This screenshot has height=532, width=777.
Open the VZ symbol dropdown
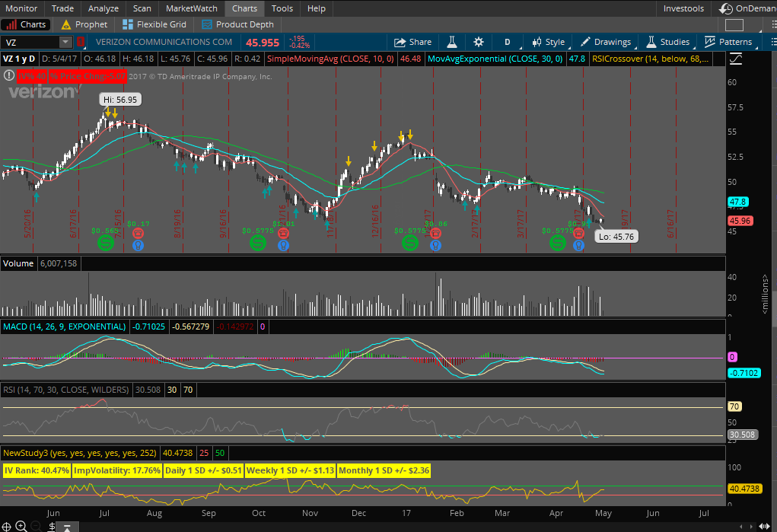pyautogui.click(x=64, y=42)
